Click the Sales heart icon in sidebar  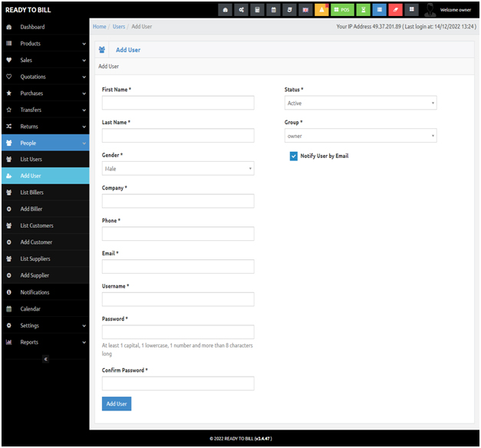tap(9, 60)
